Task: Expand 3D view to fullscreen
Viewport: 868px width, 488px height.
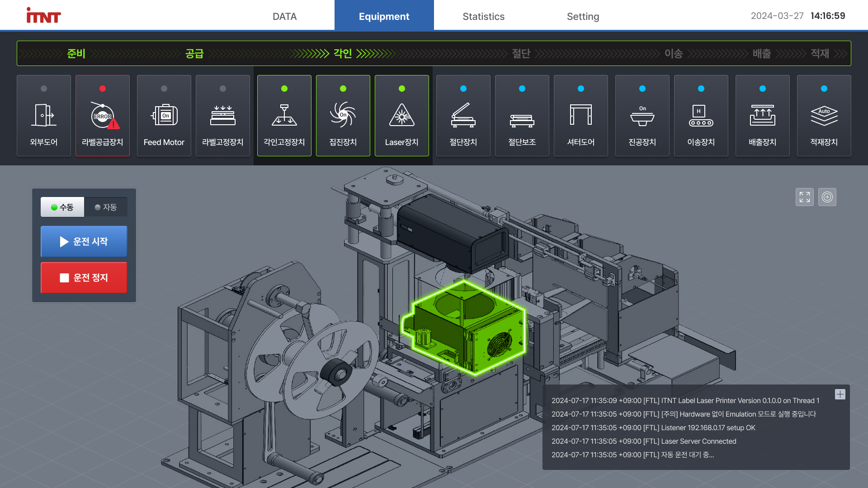Action: pyautogui.click(x=805, y=197)
